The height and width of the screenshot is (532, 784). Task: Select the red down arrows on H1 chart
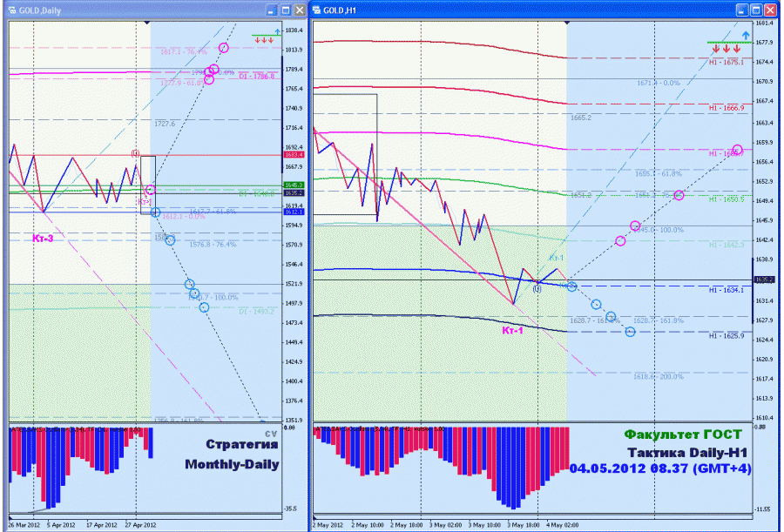726,49
